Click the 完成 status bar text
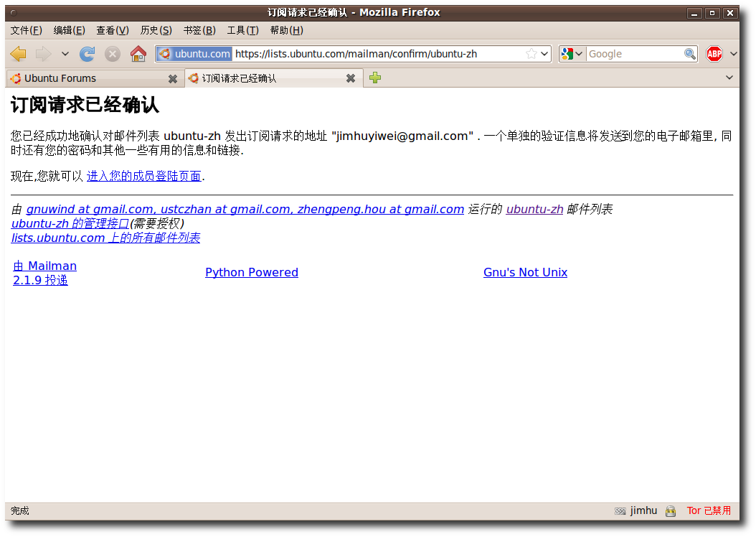This screenshot has width=756, height=537. (x=20, y=511)
